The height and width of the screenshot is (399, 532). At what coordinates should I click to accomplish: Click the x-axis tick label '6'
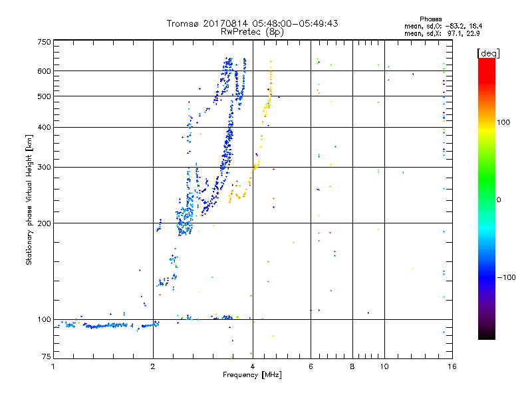tap(311, 366)
